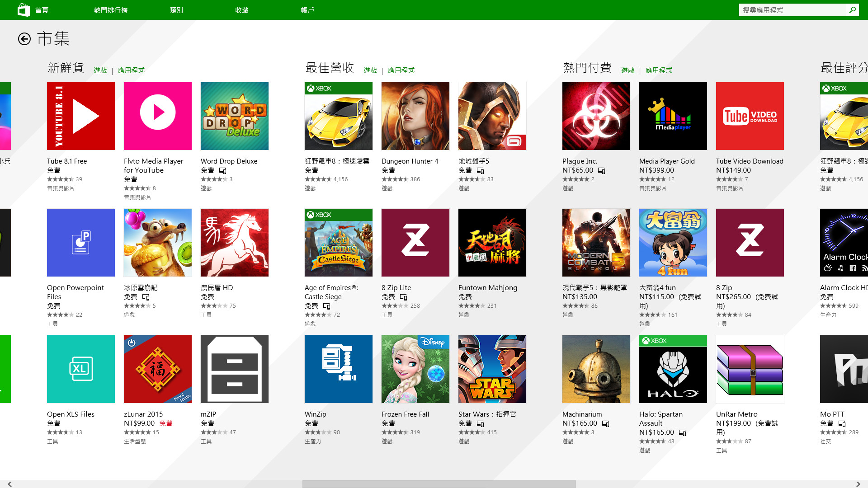
Task: Open 農民曆 HD horse icon
Action: pyautogui.click(x=235, y=243)
